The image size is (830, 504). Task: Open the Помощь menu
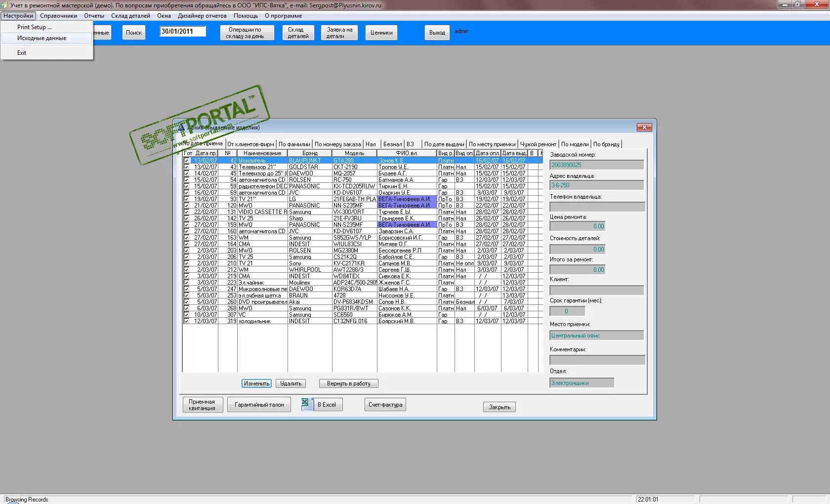246,16
